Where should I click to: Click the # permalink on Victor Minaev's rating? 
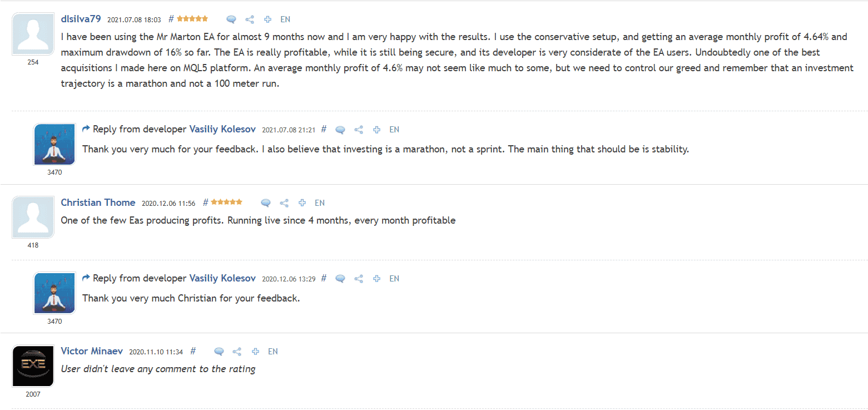tap(193, 351)
